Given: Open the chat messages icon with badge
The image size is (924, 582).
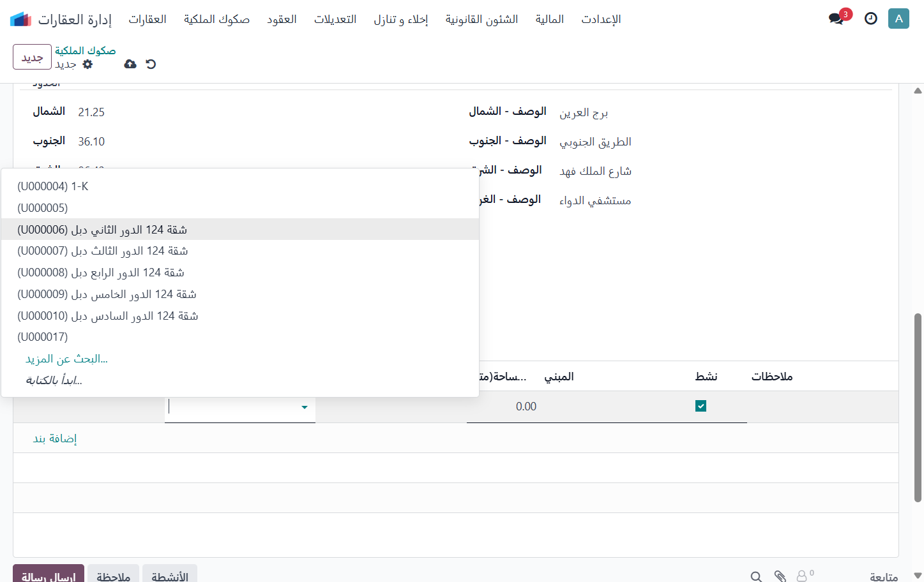Looking at the screenshot, I should tap(837, 19).
